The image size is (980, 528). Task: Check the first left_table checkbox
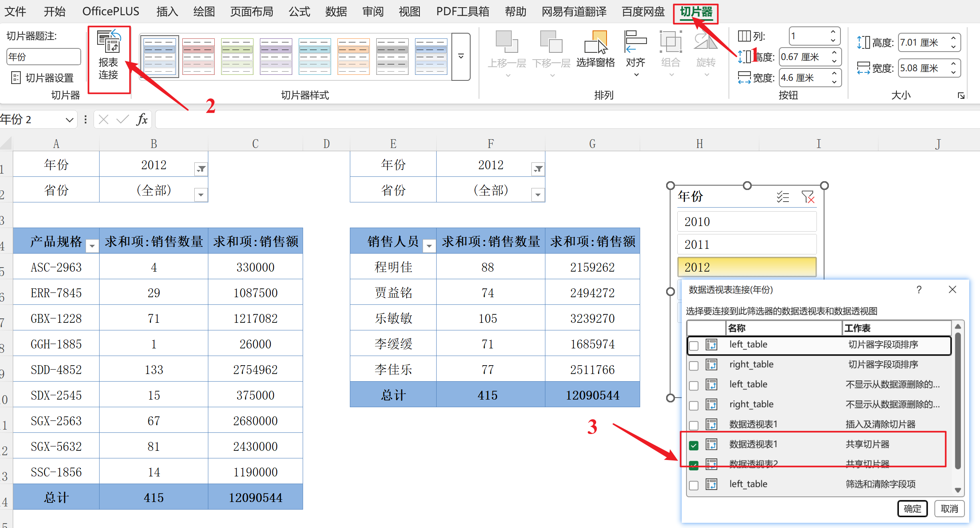(x=694, y=346)
